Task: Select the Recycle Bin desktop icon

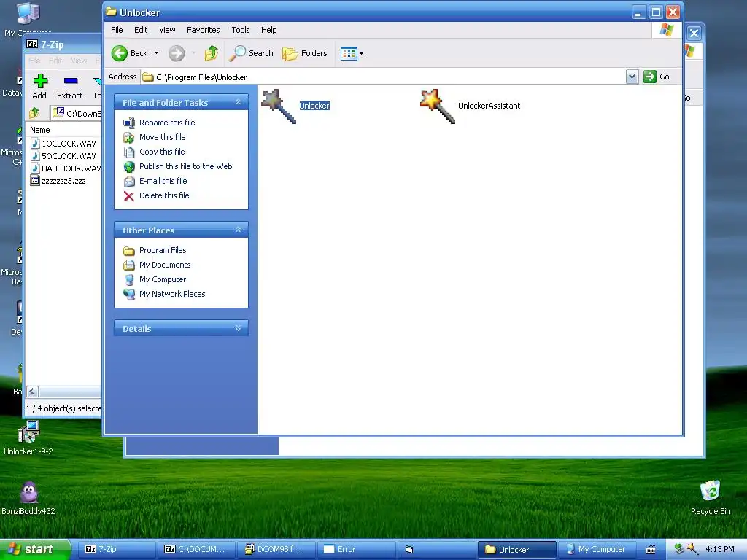Action: [x=711, y=498]
